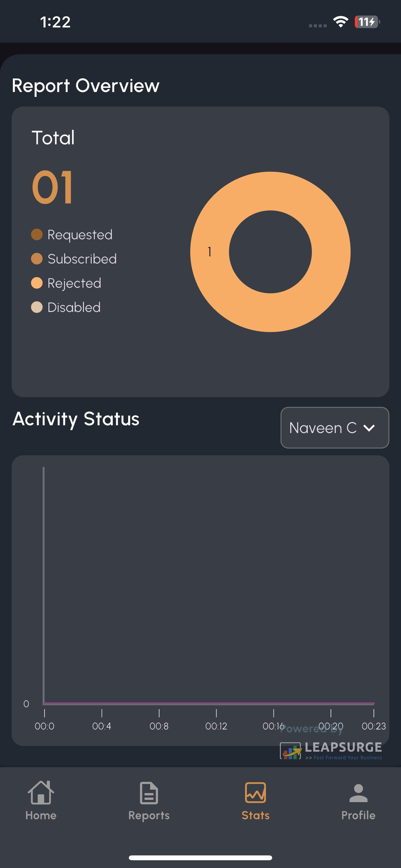Tap the battery indicator icon
Image resolution: width=401 pixels, height=868 pixels.
[x=367, y=22]
